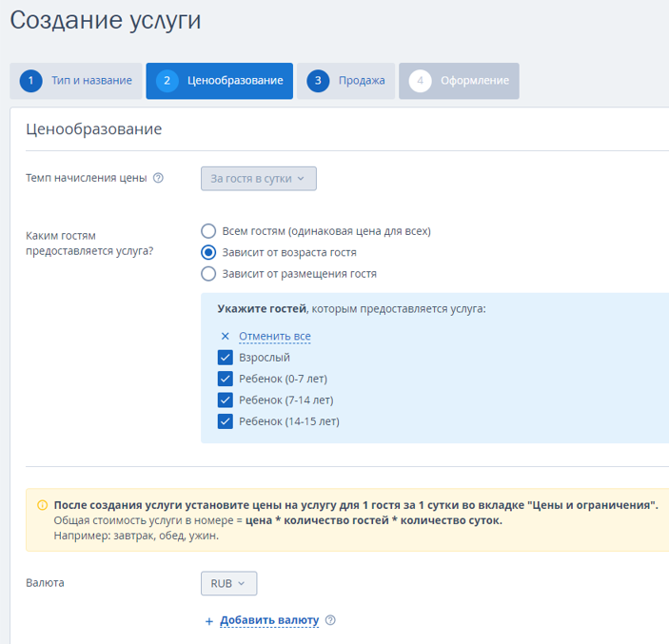Click the plus icon before Добавить валюту

point(209,621)
